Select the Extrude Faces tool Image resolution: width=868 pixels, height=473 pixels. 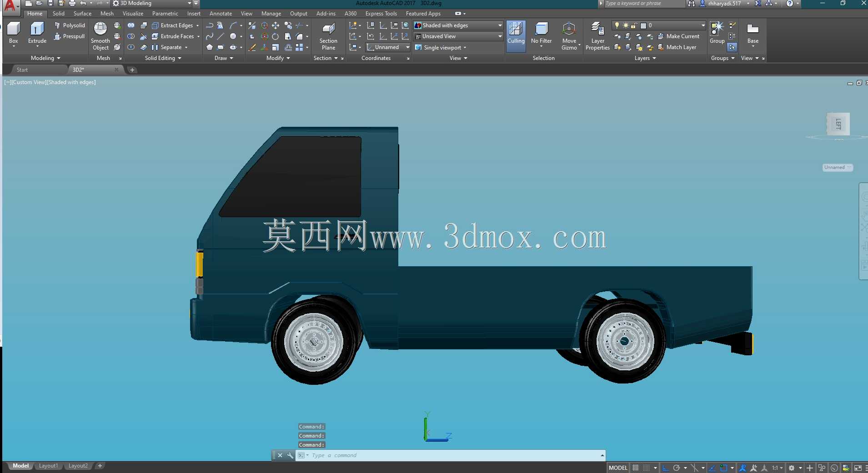pos(173,36)
